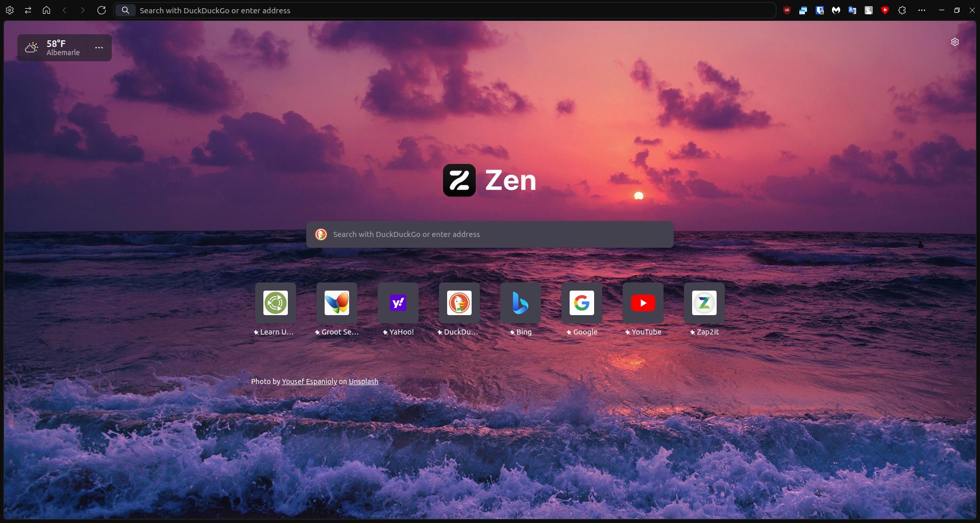Open the gray image extension icon
This screenshot has width=980, height=523.
pos(869,10)
